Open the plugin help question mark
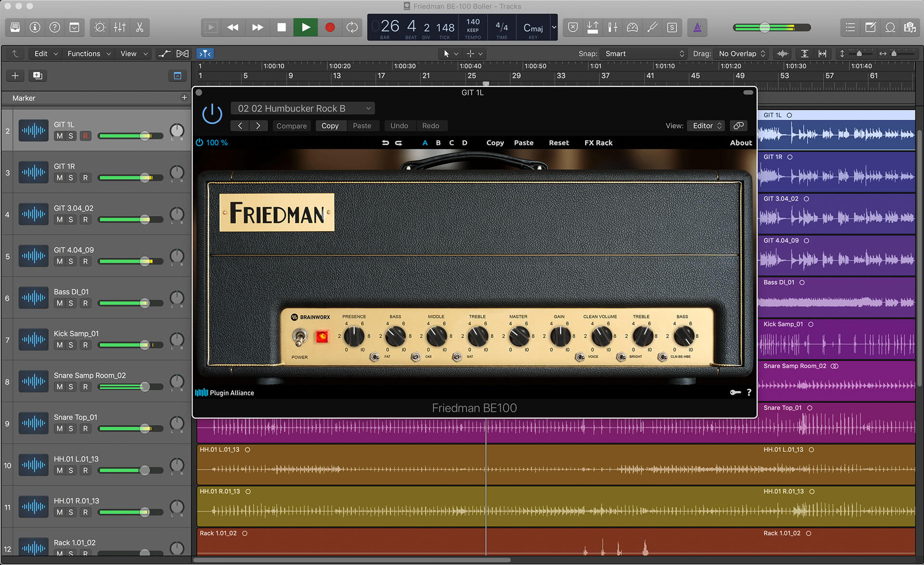 (x=749, y=392)
